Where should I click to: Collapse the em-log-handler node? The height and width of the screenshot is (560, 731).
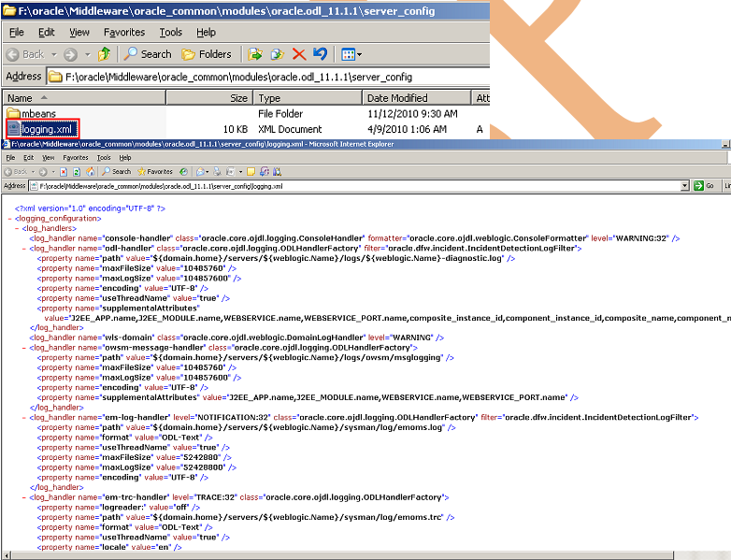pyautogui.click(x=24, y=418)
